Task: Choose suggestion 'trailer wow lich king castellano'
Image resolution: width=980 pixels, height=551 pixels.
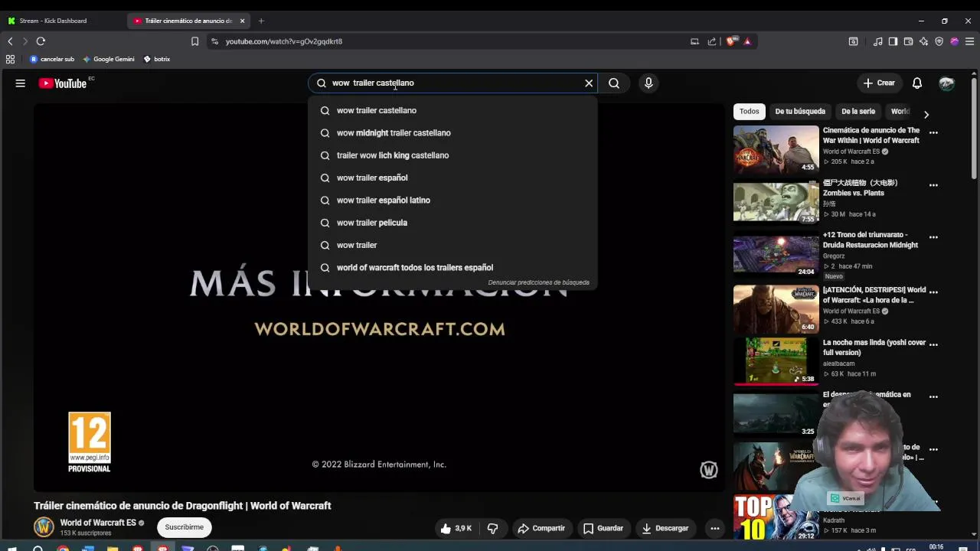Action: (x=452, y=155)
